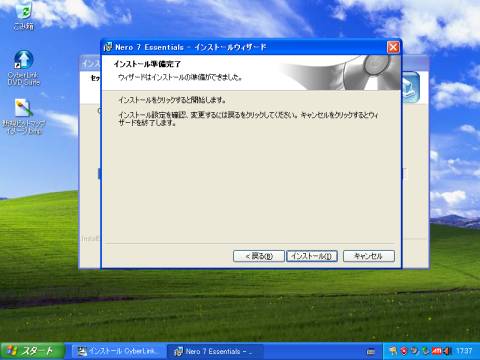Click the インストール button to begin installing

tap(312, 256)
